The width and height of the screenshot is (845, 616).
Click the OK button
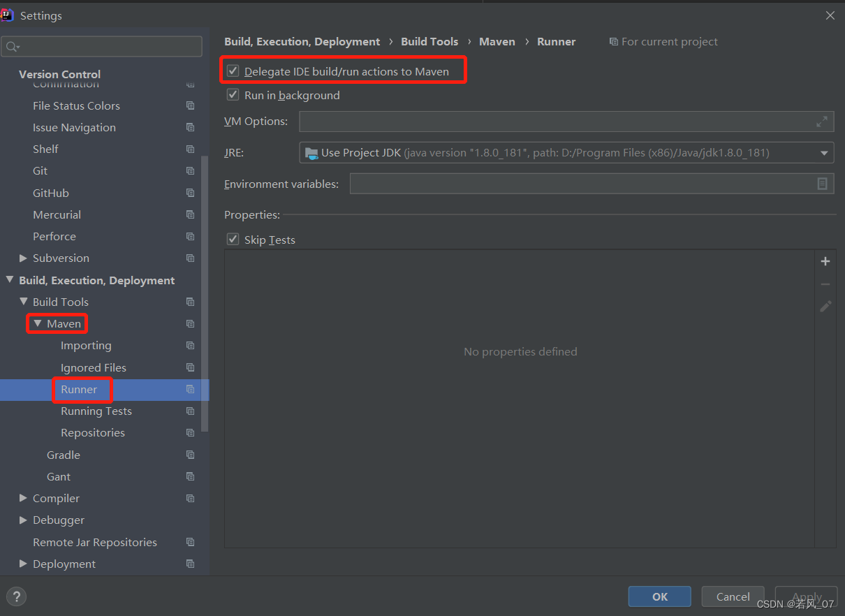(660, 596)
